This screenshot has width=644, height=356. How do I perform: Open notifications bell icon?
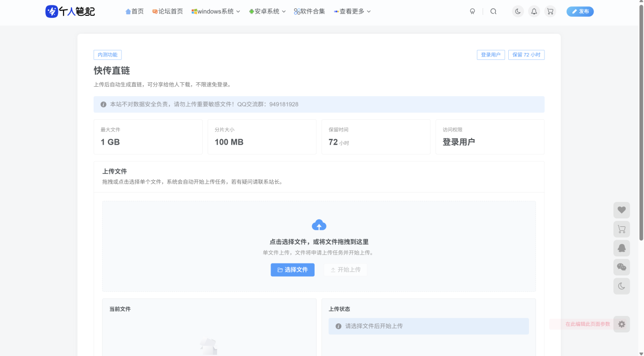[534, 11]
